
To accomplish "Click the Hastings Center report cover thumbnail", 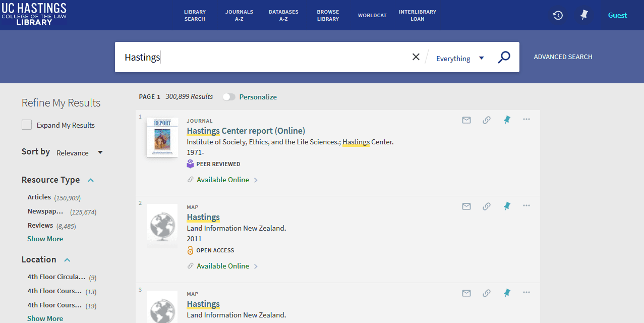I will [162, 137].
